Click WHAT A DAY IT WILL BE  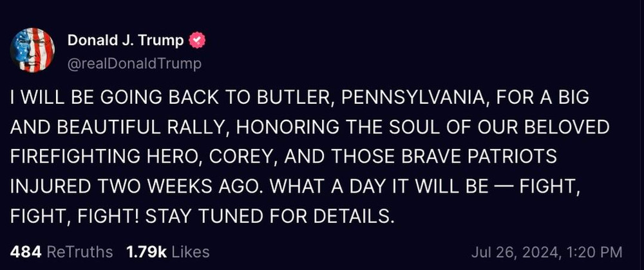tap(379, 186)
